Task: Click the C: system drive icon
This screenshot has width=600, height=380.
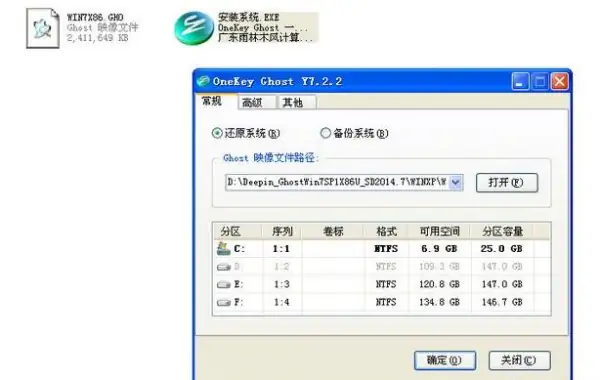Action: 223,249
